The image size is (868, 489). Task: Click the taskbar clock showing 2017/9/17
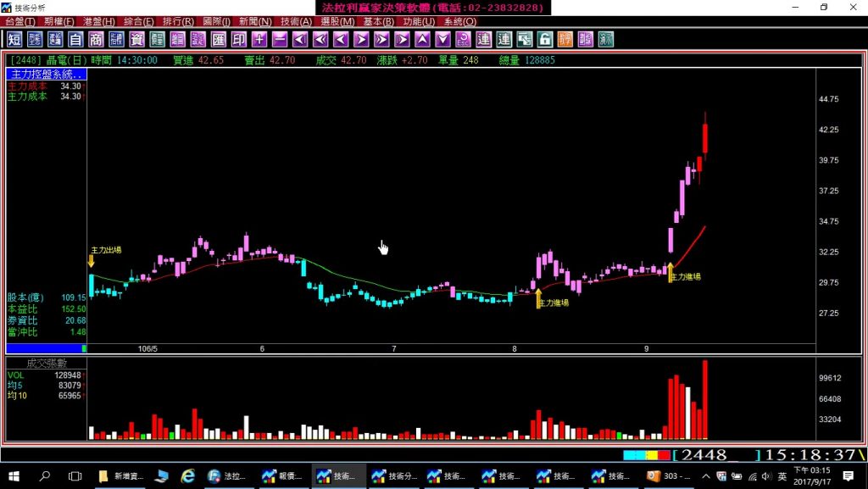click(x=812, y=475)
